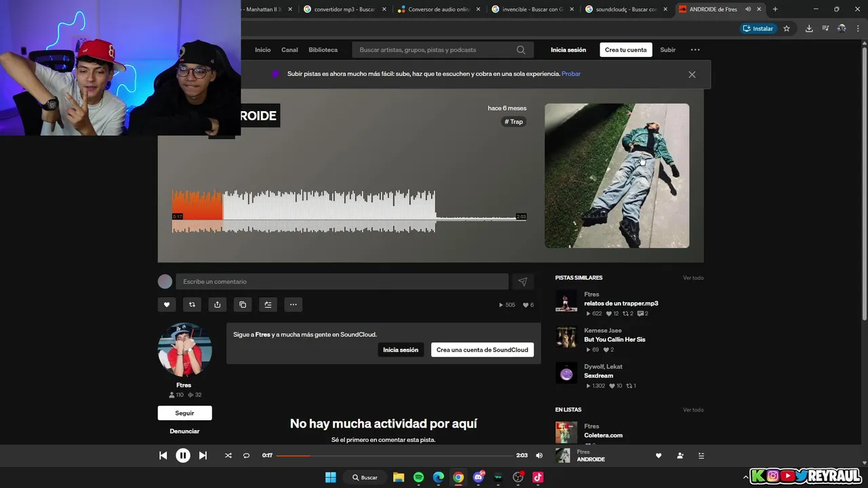The image size is (868, 488).
Task: Click the Probar link in banner
Action: tap(571, 74)
